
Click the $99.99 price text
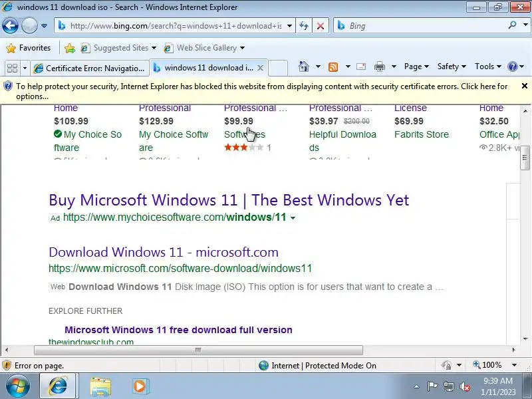pos(239,121)
